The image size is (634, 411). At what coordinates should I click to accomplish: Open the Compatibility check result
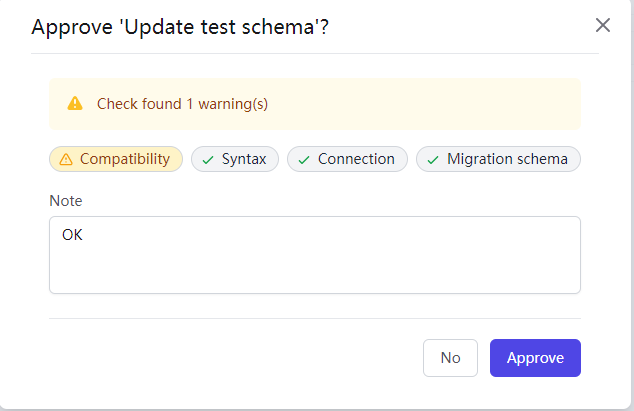[116, 159]
